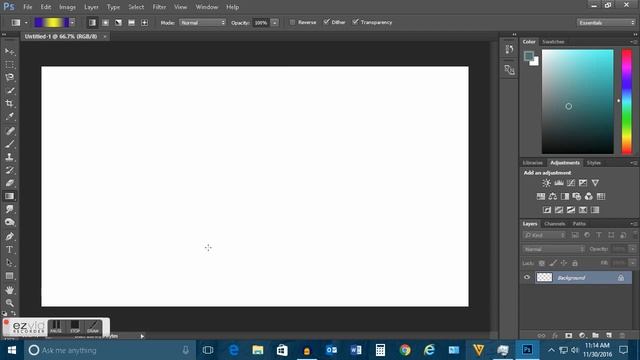Image resolution: width=640 pixels, height=360 pixels.
Task: Select the Horizontal Type tool
Action: tap(9, 249)
